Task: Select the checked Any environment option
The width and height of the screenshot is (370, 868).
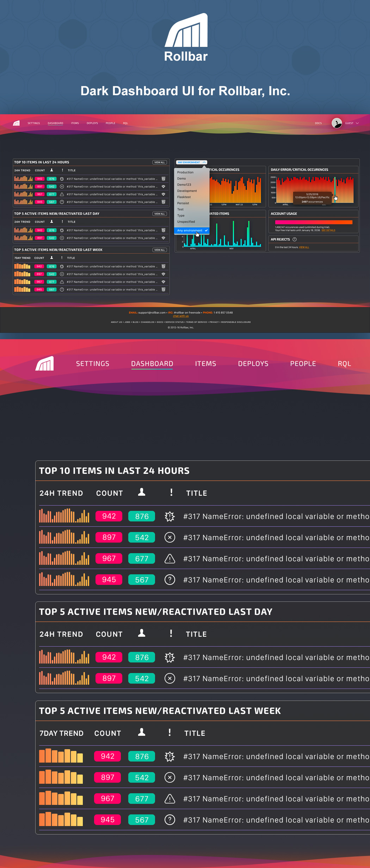Action: coord(192,231)
